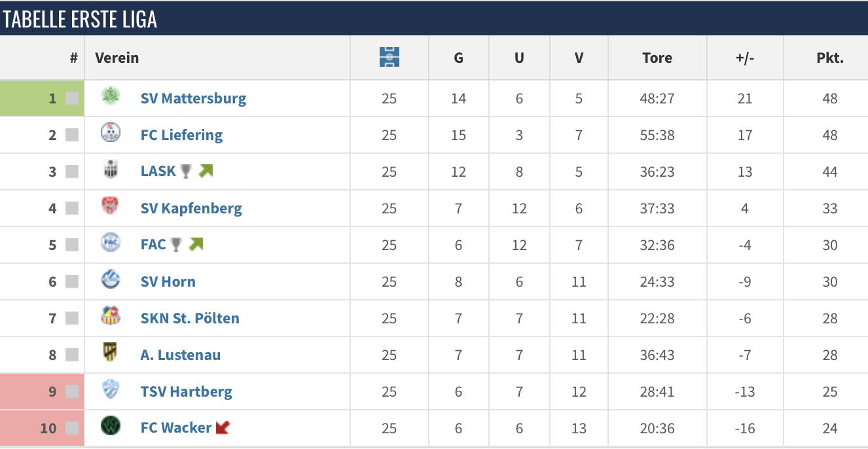
Task: Tick the checkbox next to rank 4
Action: tap(72, 209)
